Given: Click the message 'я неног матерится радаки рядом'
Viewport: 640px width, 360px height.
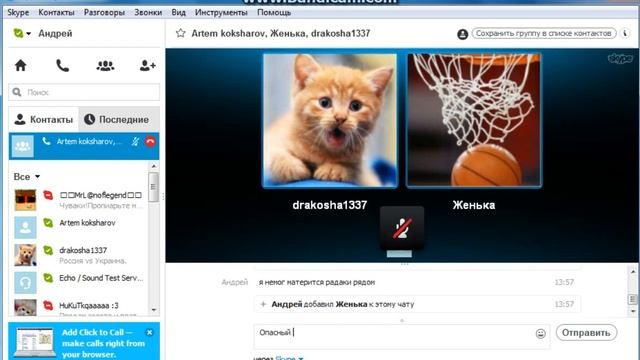Looking at the screenshot, I should point(317,282).
